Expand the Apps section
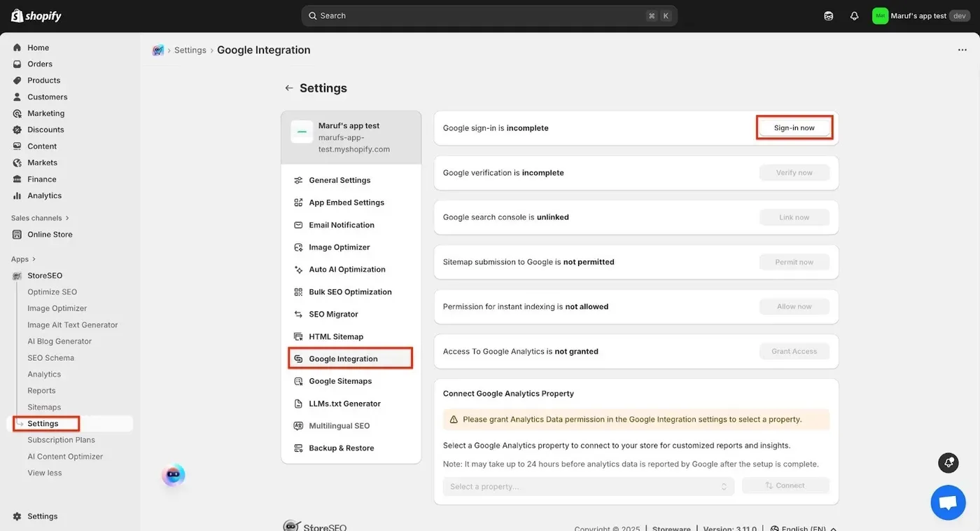 click(x=23, y=259)
